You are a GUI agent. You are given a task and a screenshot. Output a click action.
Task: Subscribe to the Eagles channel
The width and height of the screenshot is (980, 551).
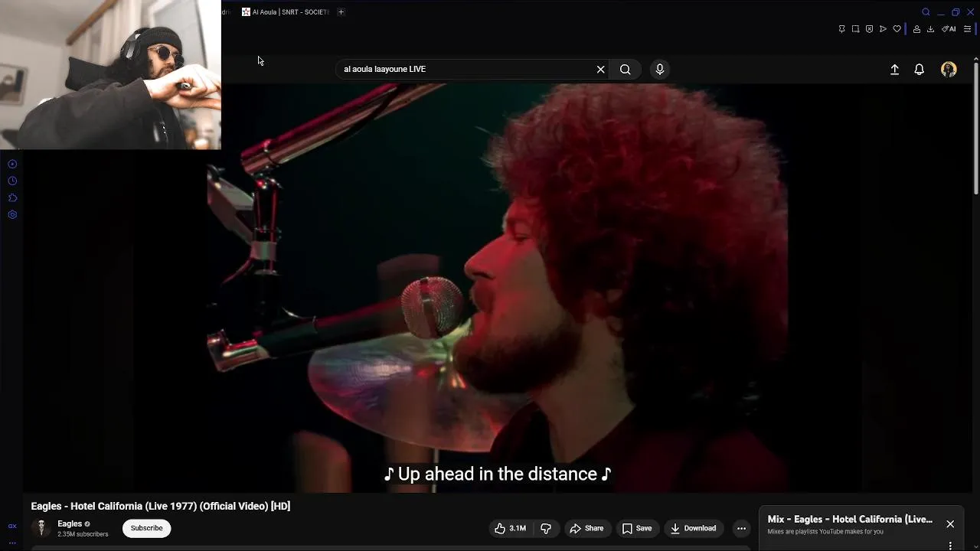[146, 528]
